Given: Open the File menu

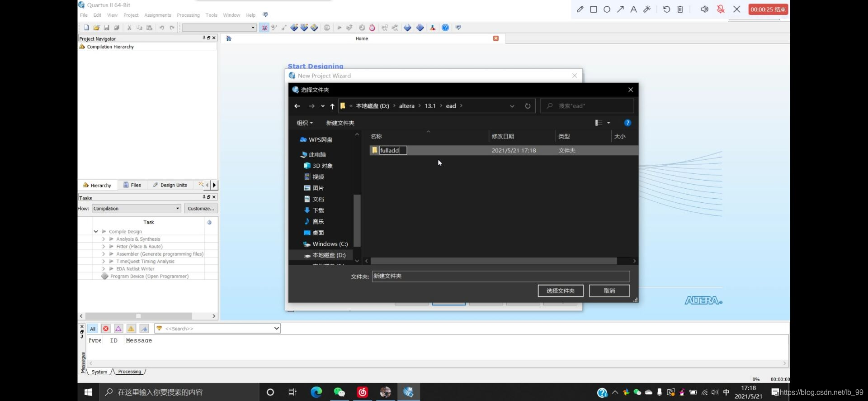Looking at the screenshot, I should coord(84,15).
